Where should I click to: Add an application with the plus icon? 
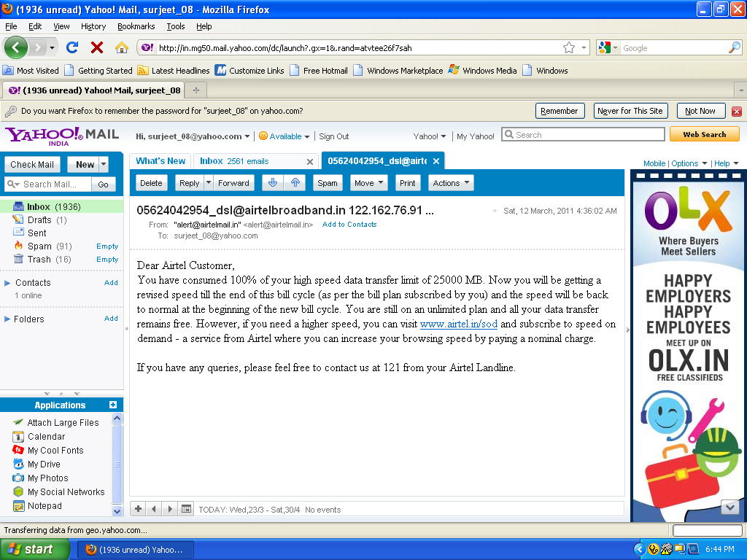coord(113,405)
